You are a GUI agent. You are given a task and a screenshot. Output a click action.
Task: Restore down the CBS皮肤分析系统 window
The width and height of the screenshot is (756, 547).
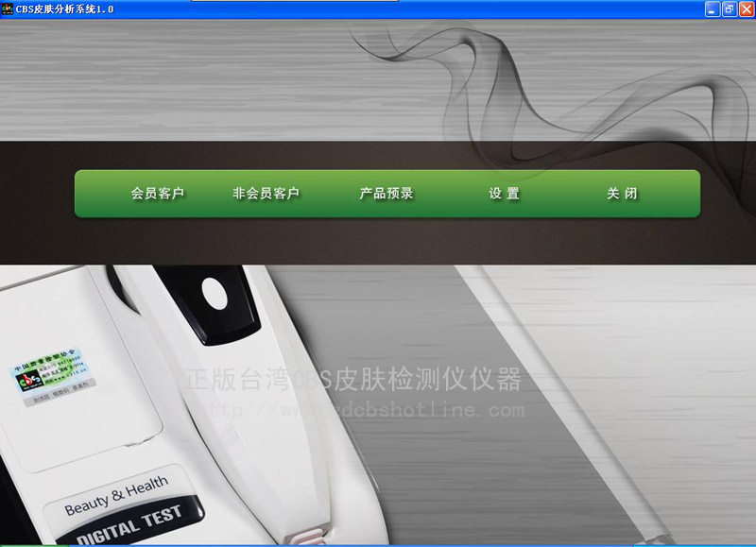point(730,9)
